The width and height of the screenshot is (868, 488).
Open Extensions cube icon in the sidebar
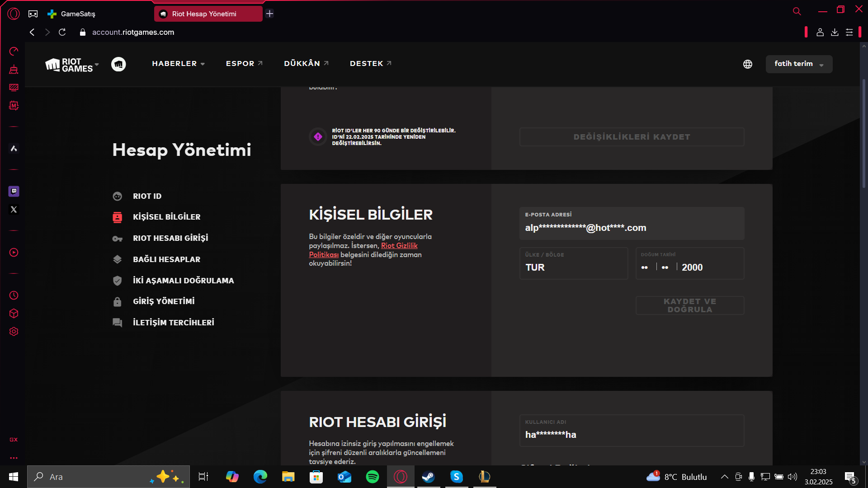[14, 313]
